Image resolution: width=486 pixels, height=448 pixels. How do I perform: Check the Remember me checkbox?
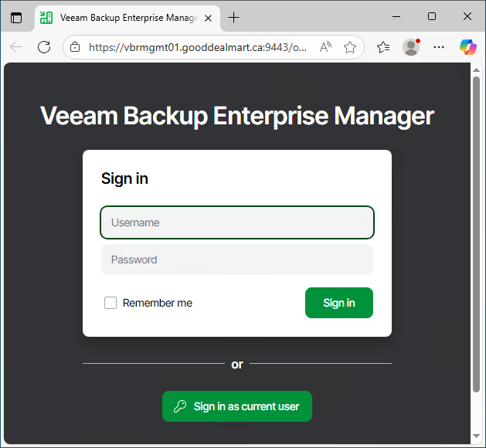point(110,303)
